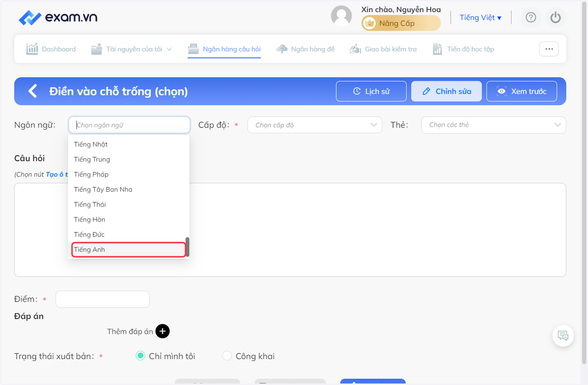Click the Ngân hàng đề cloud icon
This screenshot has width=588, height=385.
(282, 49)
